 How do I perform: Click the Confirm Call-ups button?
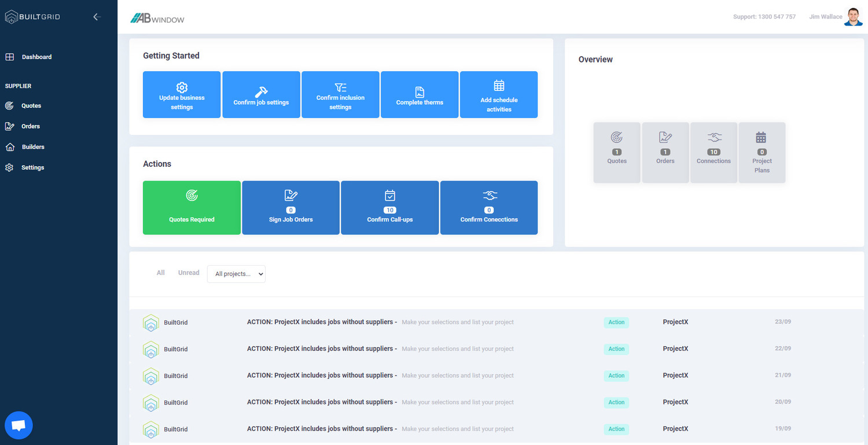(x=389, y=208)
